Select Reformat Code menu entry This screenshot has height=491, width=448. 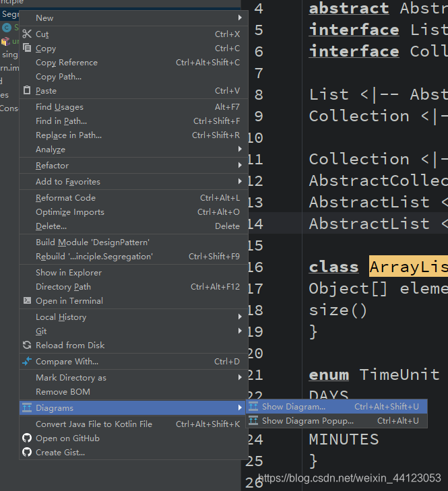(134, 197)
